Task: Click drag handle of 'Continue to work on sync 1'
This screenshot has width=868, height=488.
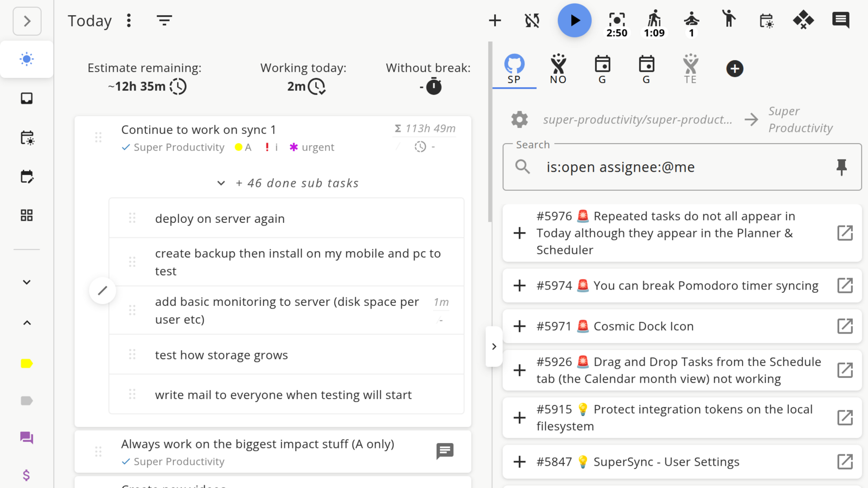Action: point(98,137)
